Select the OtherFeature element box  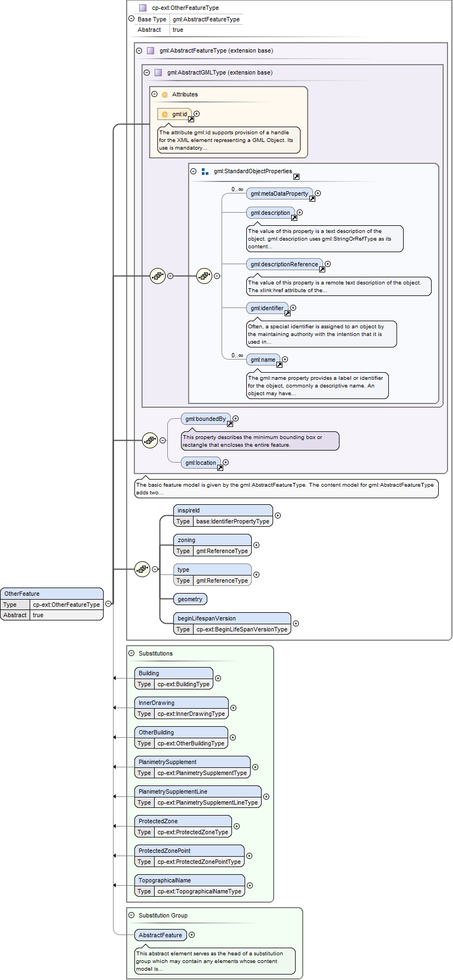pyautogui.click(x=52, y=604)
